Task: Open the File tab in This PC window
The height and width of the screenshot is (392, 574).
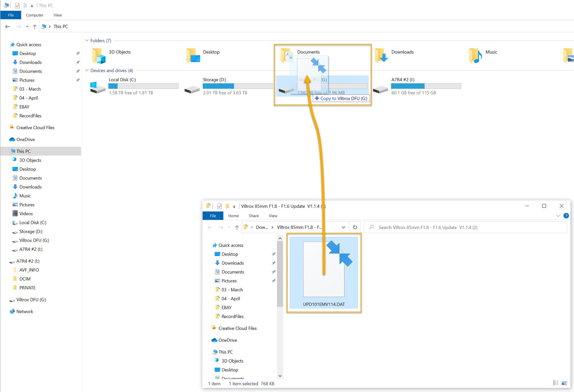Action: point(11,15)
